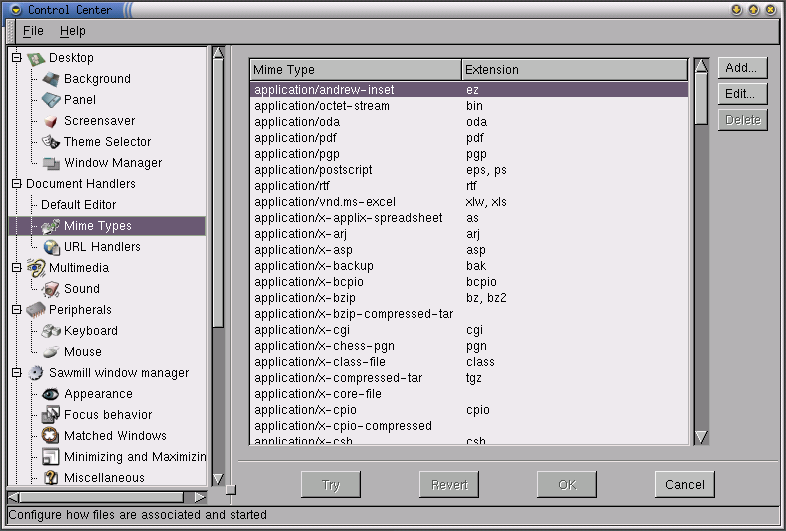Open the File menu

(x=33, y=31)
